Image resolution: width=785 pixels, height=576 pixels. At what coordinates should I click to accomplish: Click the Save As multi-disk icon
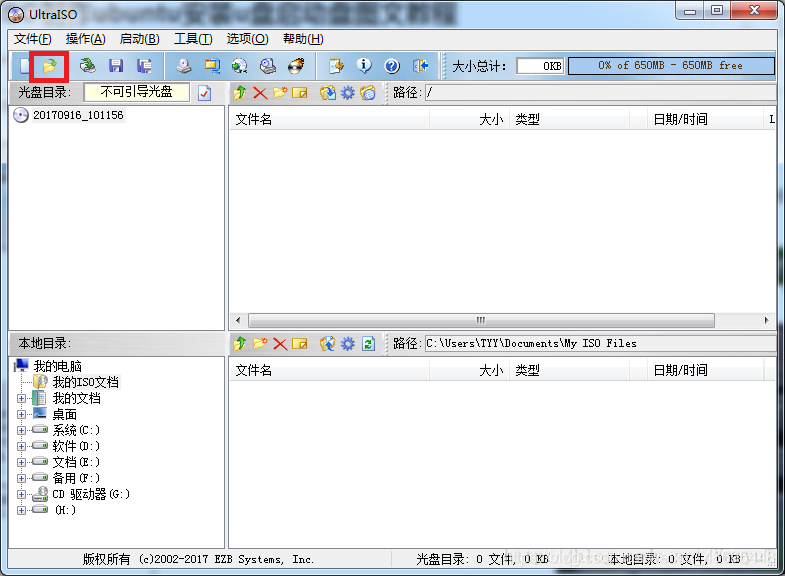click(144, 66)
